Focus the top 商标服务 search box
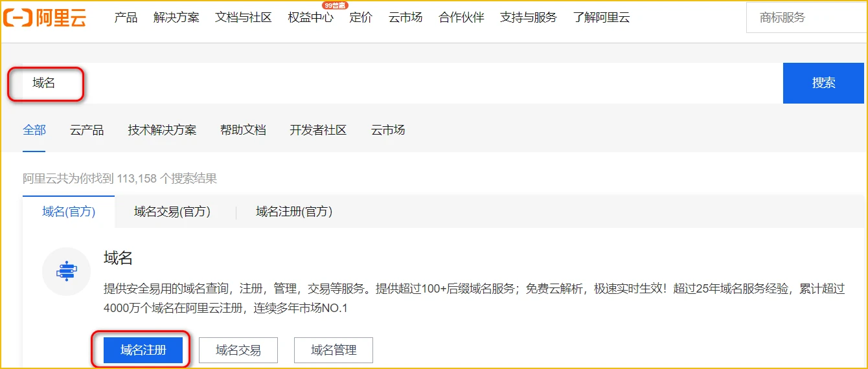This screenshot has height=369, width=868. (806, 17)
